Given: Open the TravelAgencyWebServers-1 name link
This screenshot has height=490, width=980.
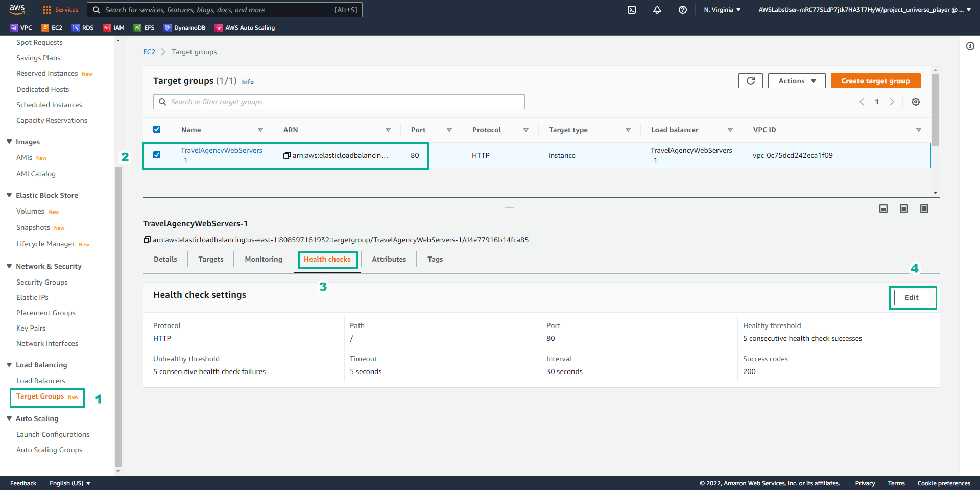Looking at the screenshot, I should (x=222, y=155).
